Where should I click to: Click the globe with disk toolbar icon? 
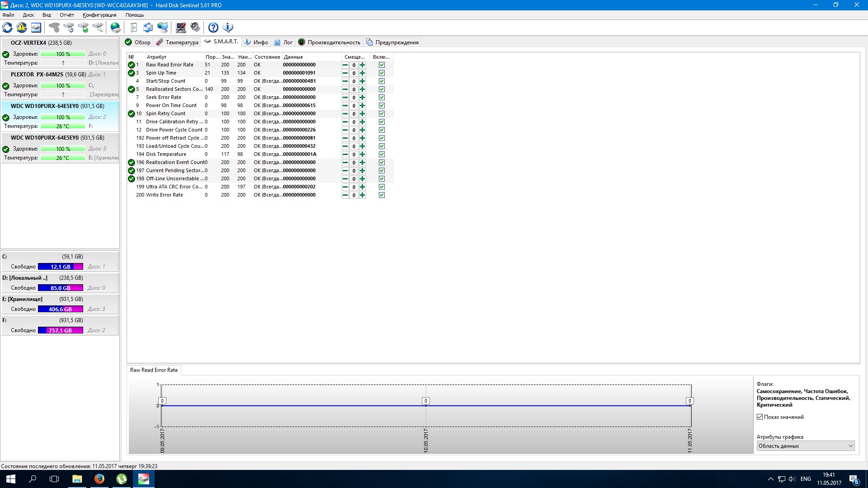(116, 28)
